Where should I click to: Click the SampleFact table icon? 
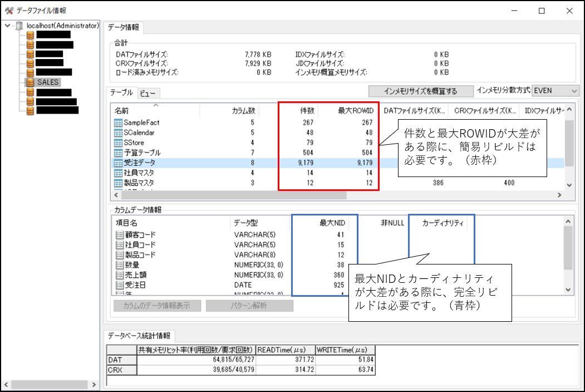click(118, 122)
